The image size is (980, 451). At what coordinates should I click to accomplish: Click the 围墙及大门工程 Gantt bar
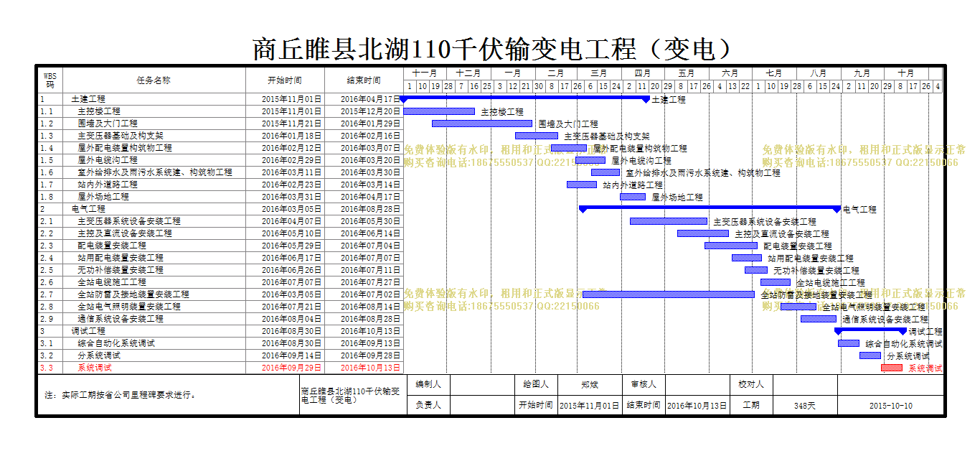click(x=482, y=124)
